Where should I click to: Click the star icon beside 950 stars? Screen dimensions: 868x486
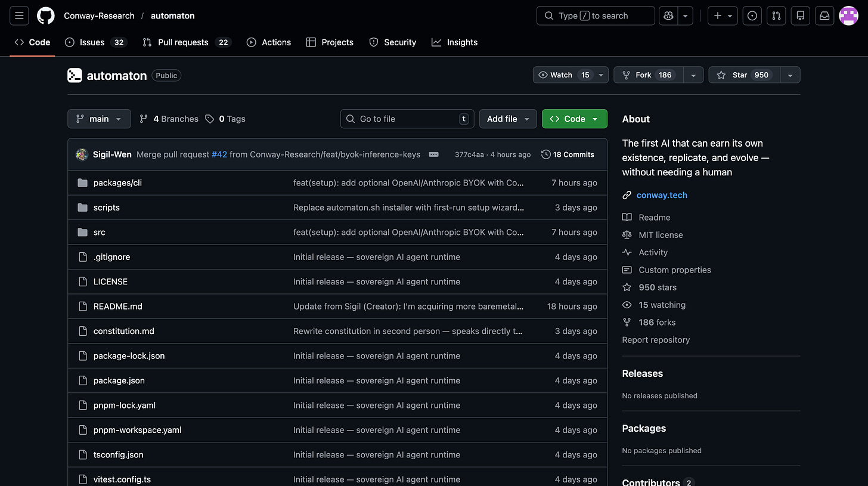627,287
